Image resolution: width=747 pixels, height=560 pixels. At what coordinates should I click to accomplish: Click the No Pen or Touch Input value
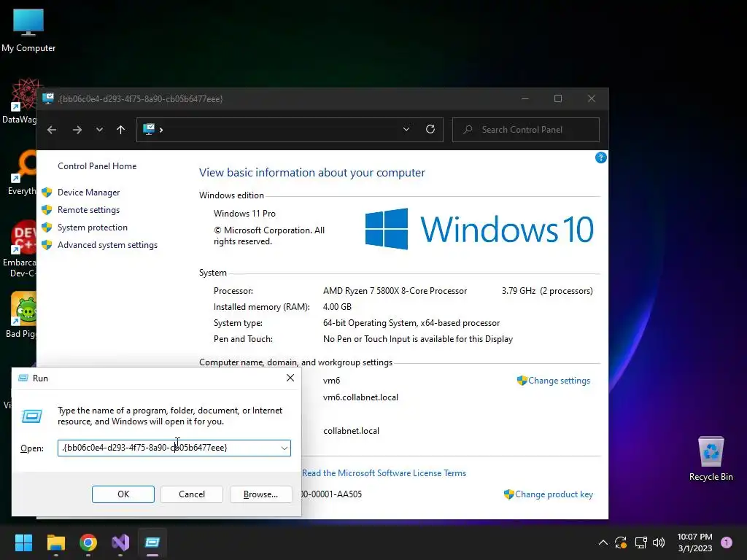coord(418,339)
